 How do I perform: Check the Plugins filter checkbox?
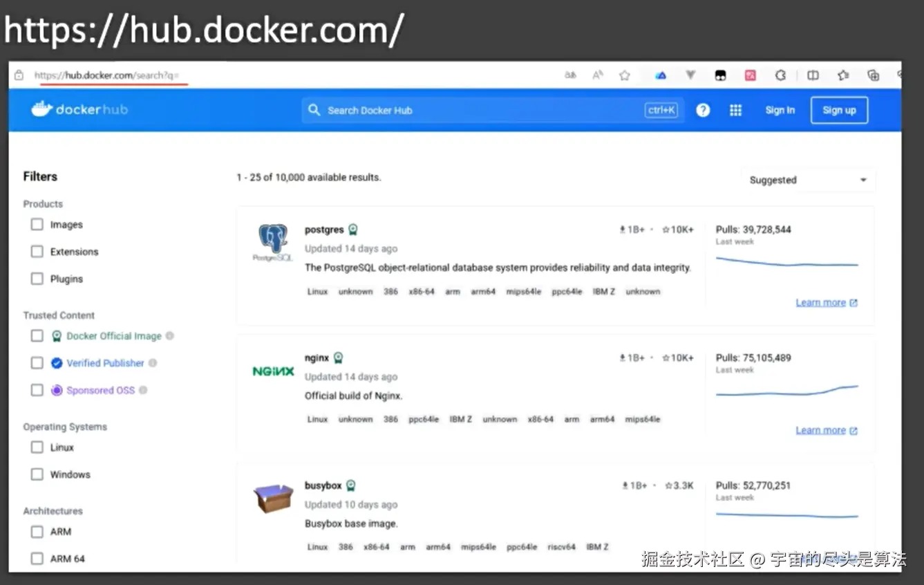[x=37, y=279]
